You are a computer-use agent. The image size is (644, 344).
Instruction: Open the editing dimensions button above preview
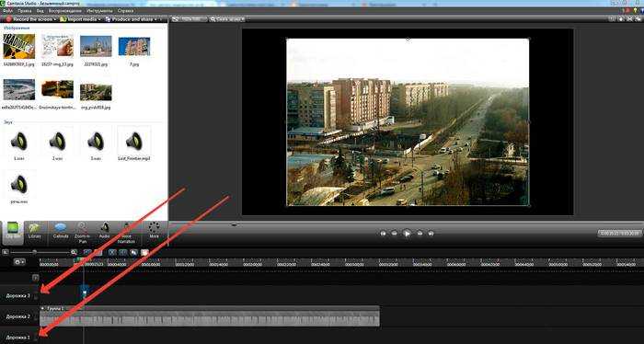tap(189, 19)
